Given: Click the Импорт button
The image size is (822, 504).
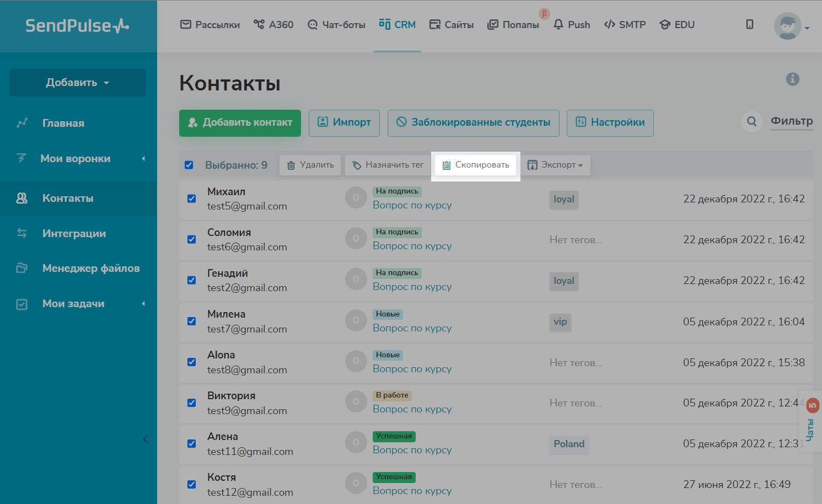Looking at the screenshot, I should [344, 123].
